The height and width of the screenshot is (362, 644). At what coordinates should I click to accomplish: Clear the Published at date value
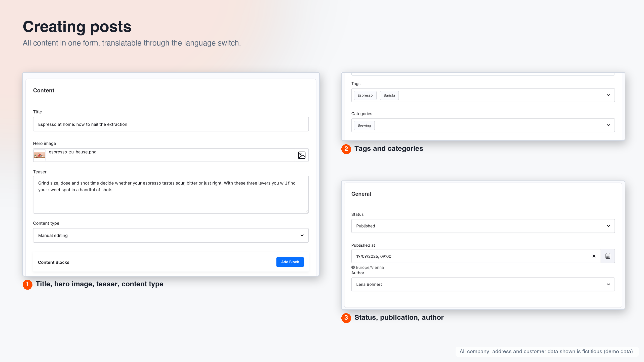594,256
